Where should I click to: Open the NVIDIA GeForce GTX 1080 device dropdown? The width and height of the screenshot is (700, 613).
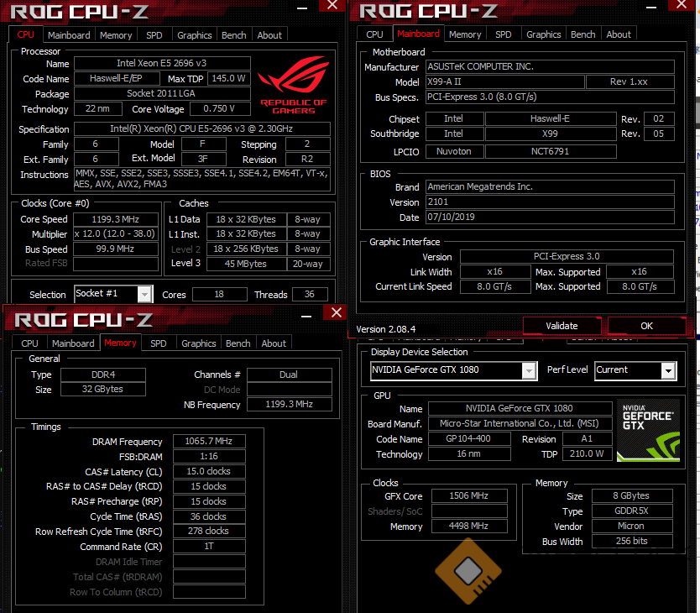coord(529,370)
